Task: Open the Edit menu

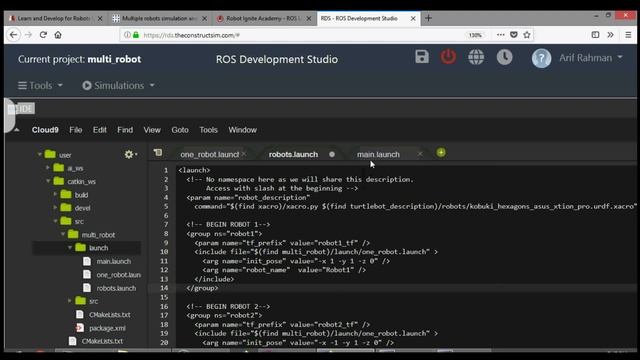Action: (100, 130)
